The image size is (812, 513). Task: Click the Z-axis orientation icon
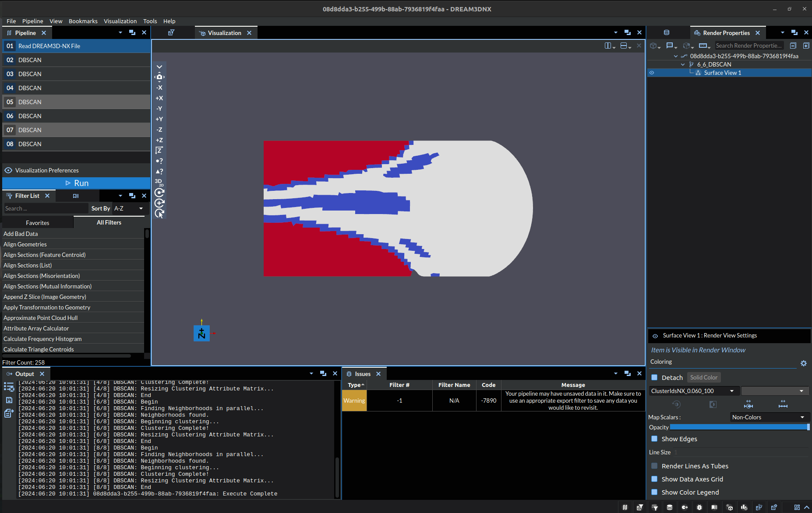(159, 151)
